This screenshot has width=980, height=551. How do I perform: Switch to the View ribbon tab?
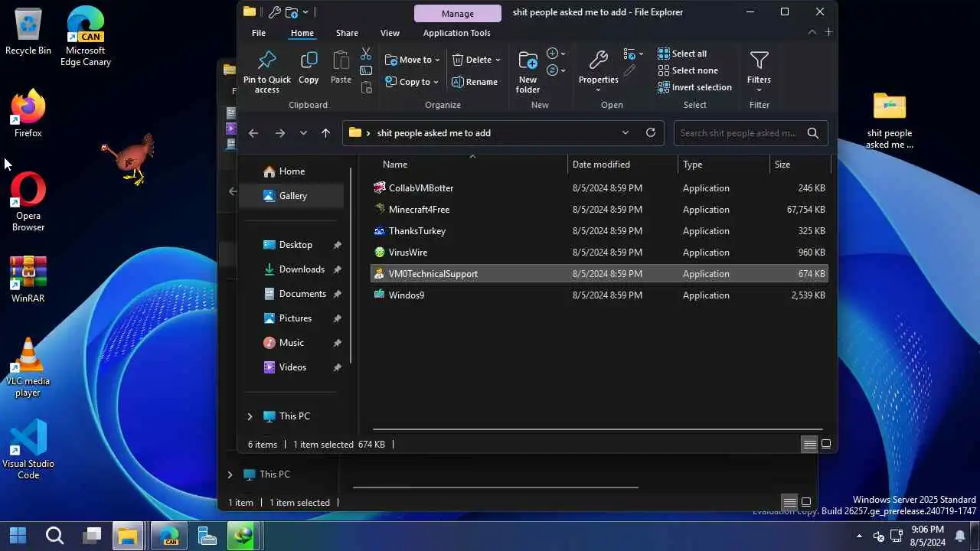(x=390, y=33)
